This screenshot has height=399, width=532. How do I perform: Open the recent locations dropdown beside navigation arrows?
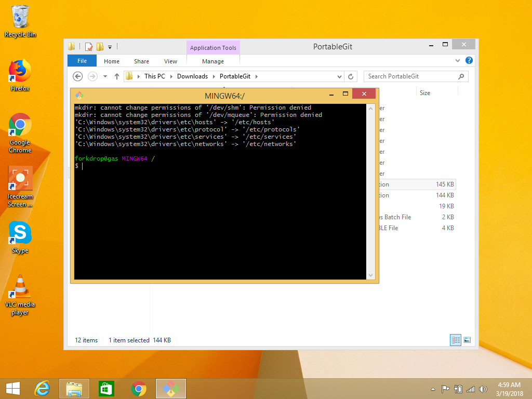point(105,76)
